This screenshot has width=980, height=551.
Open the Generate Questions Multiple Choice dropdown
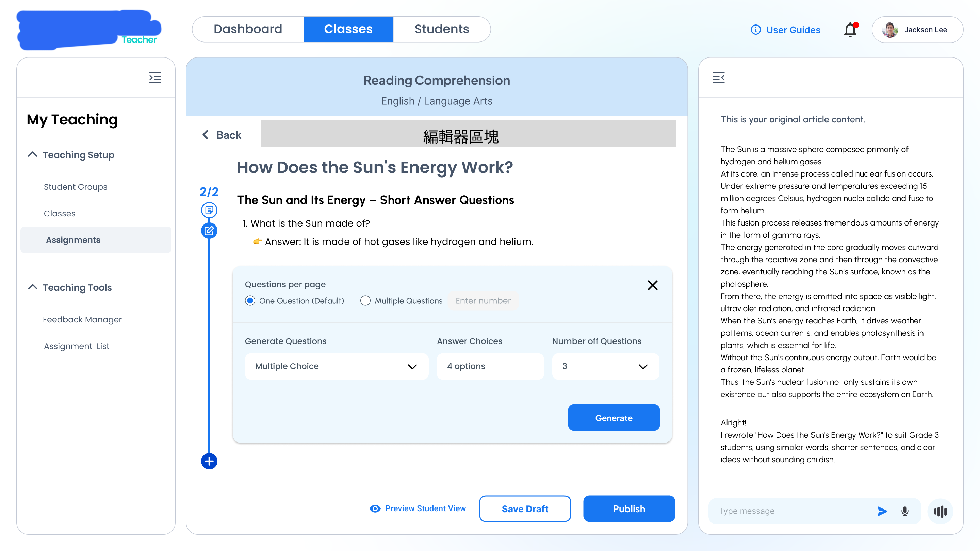click(336, 366)
